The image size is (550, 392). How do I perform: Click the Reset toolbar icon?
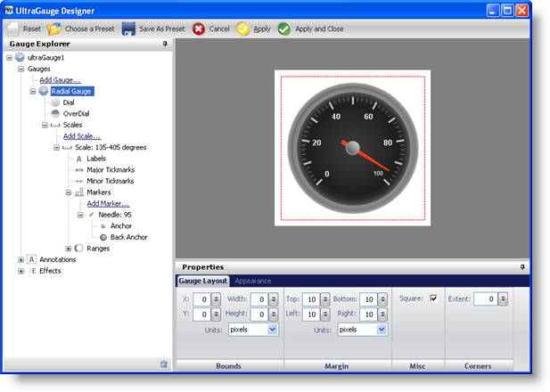click(x=12, y=29)
